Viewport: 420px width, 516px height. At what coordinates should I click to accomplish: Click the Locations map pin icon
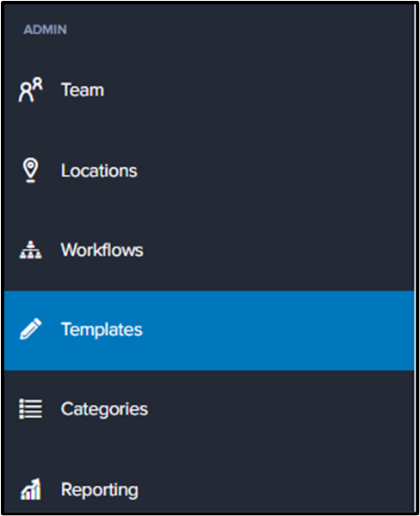pyautogui.click(x=31, y=171)
